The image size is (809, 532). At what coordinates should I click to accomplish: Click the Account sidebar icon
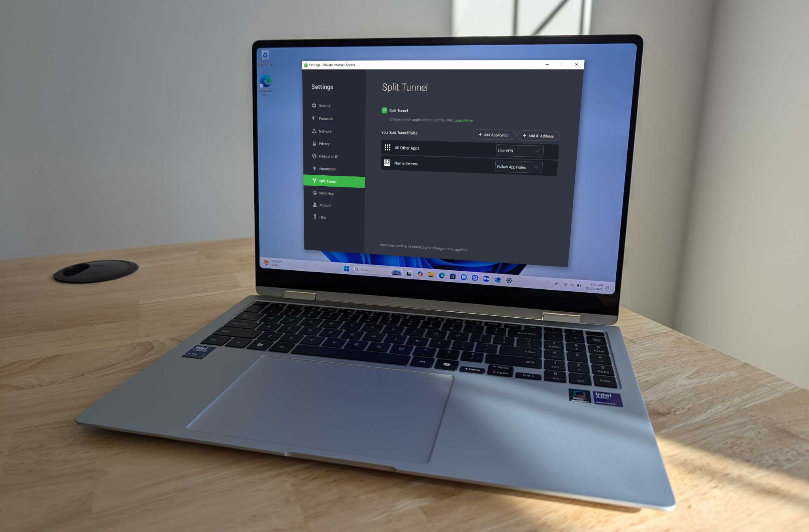[x=314, y=205]
